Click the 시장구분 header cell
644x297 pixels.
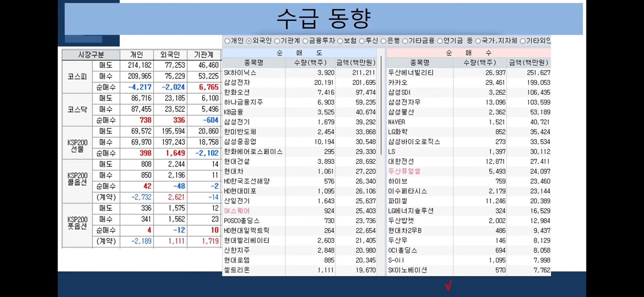point(91,55)
